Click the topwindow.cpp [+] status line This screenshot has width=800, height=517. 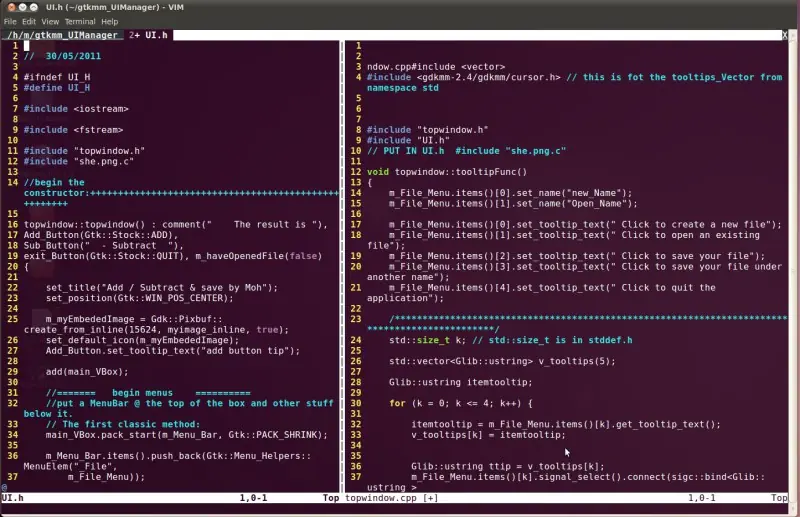[x=391, y=498]
